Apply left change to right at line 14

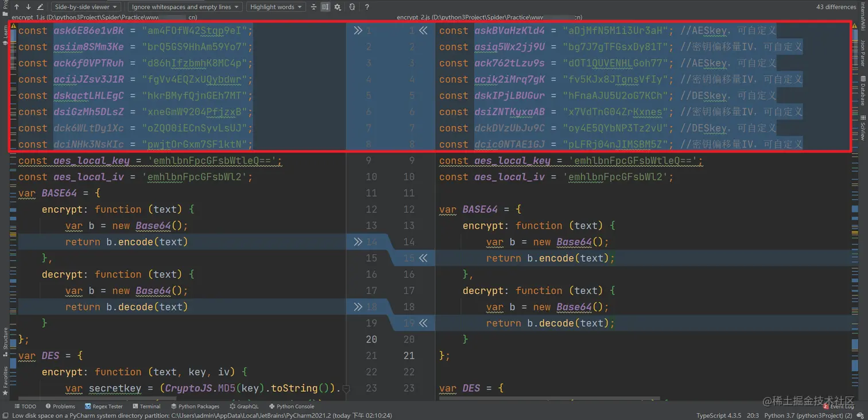point(358,242)
